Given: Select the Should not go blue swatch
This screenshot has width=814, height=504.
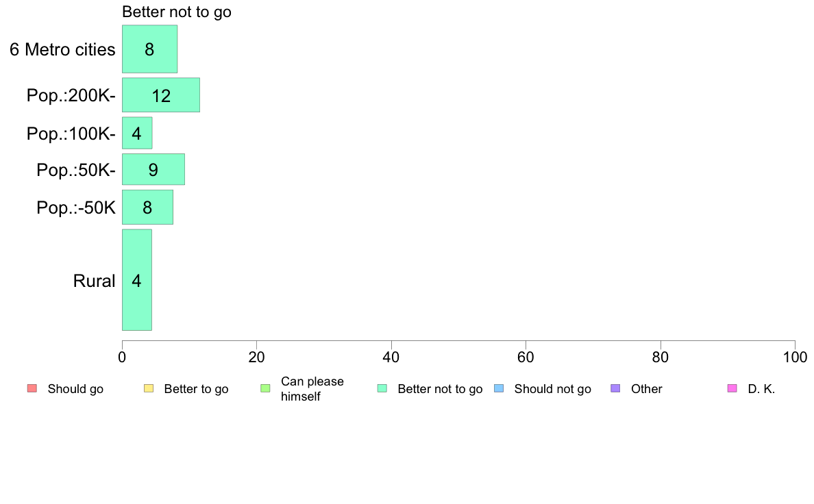Looking at the screenshot, I should point(499,388).
